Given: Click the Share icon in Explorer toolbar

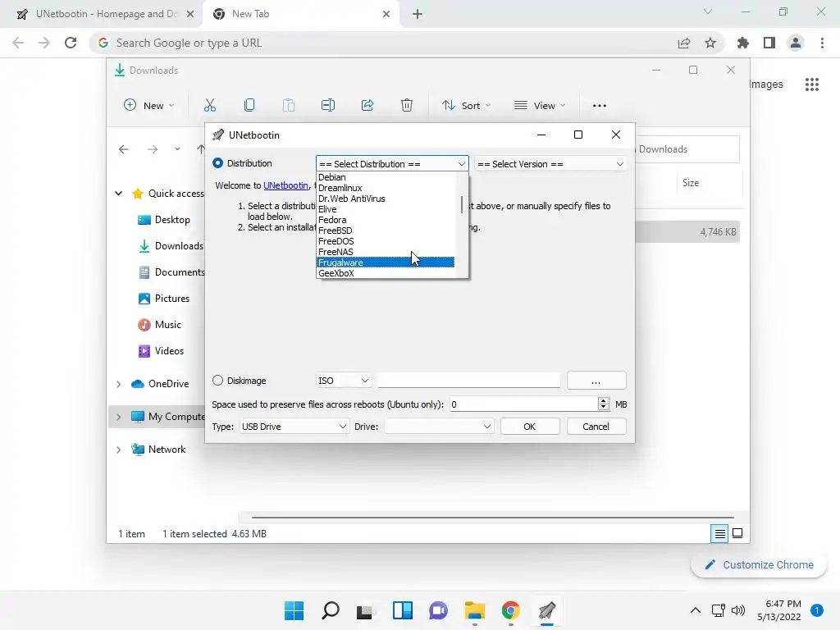Looking at the screenshot, I should click(367, 106).
